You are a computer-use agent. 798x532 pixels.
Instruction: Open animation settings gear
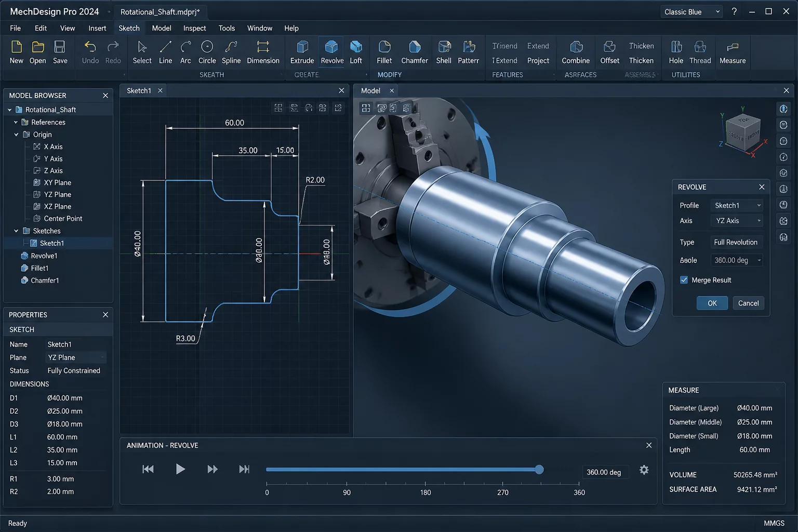[644, 470]
